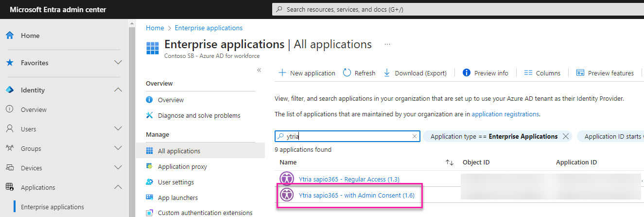Open Application proxy menu item
The image size is (644, 217).
tap(182, 166)
